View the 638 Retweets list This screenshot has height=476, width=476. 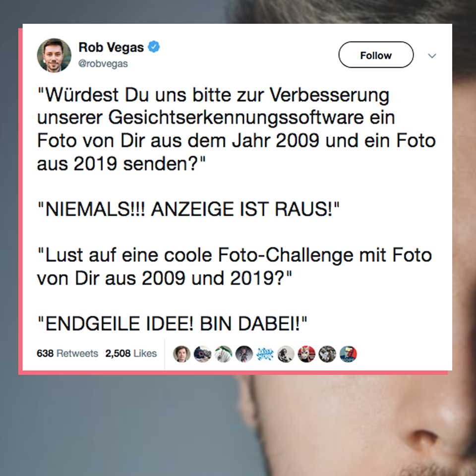coord(67,354)
